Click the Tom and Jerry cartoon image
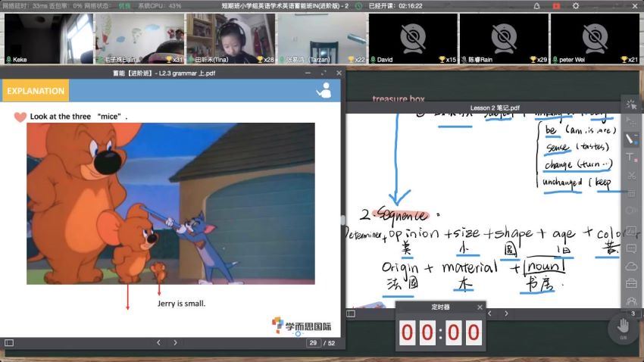This screenshot has height=362, width=644. click(x=171, y=204)
